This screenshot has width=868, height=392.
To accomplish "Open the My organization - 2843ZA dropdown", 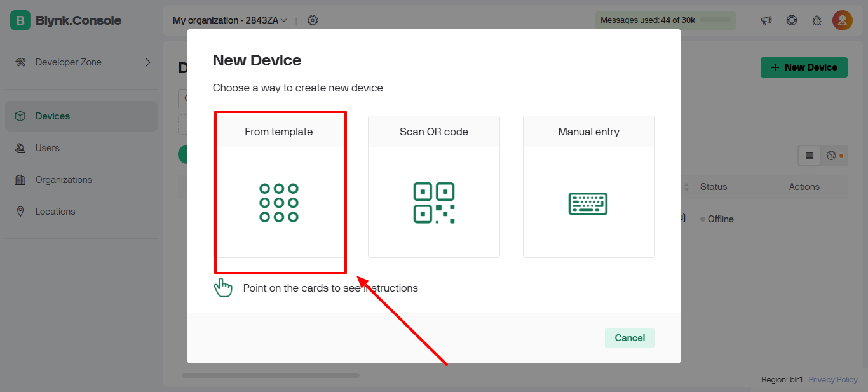I will [x=230, y=20].
